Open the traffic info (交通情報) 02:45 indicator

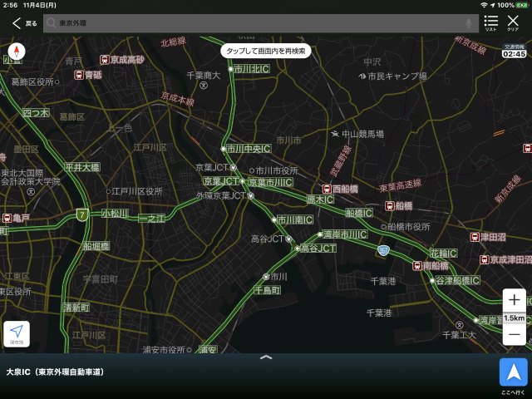pyautogui.click(x=514, y=52)
